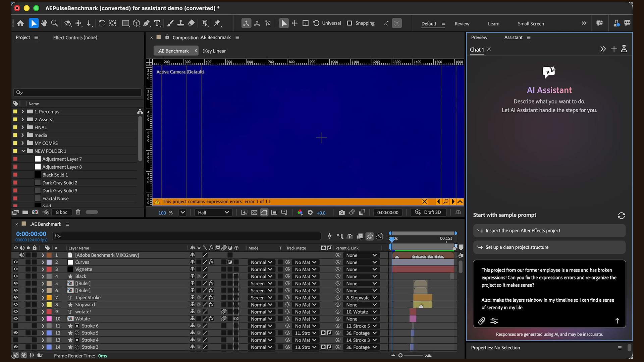
Task: Click the project panel search field
Action: click(x=77, y=93)
